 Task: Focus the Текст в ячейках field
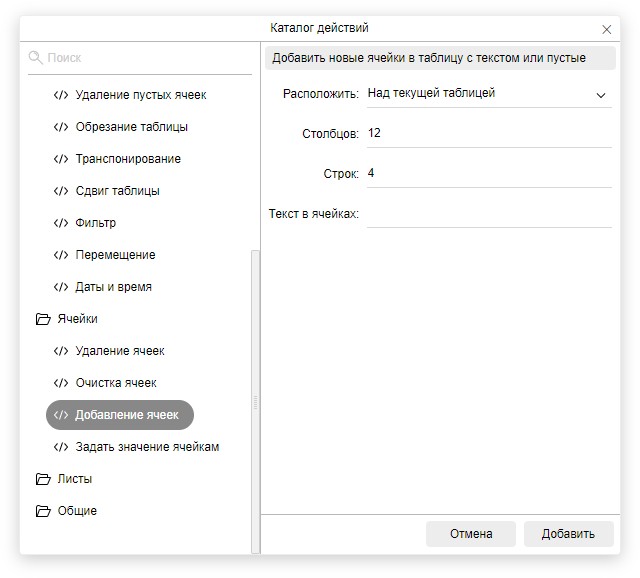(x=488, y=214)
